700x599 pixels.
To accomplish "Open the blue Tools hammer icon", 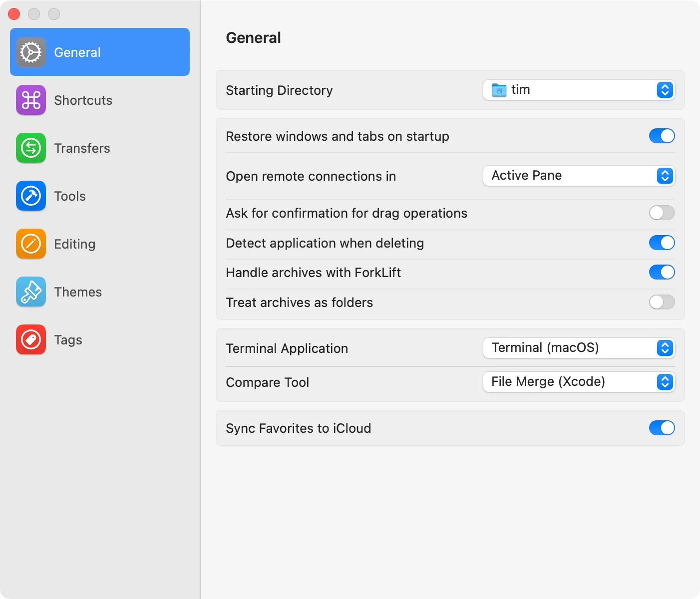I will pos(31,196).
